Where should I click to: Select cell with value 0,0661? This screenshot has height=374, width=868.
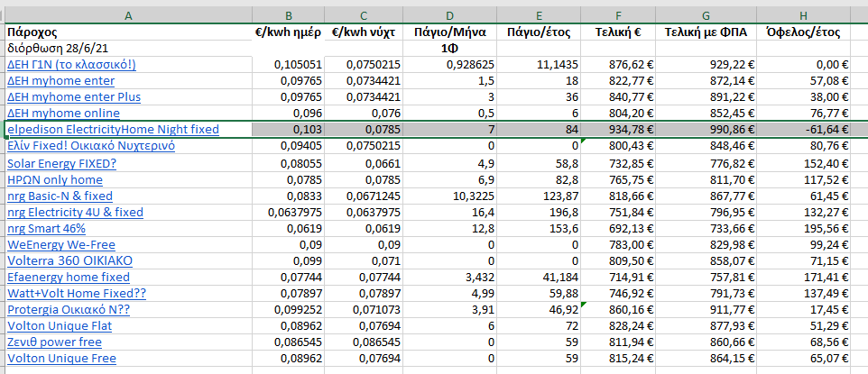pyautogui.click(x=363, y=164)
